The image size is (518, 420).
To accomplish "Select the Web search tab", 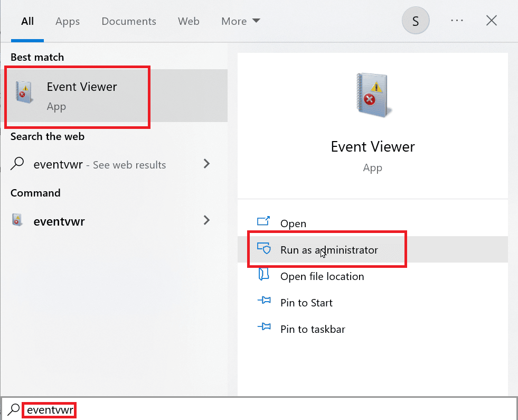I will tap(189, 22).
